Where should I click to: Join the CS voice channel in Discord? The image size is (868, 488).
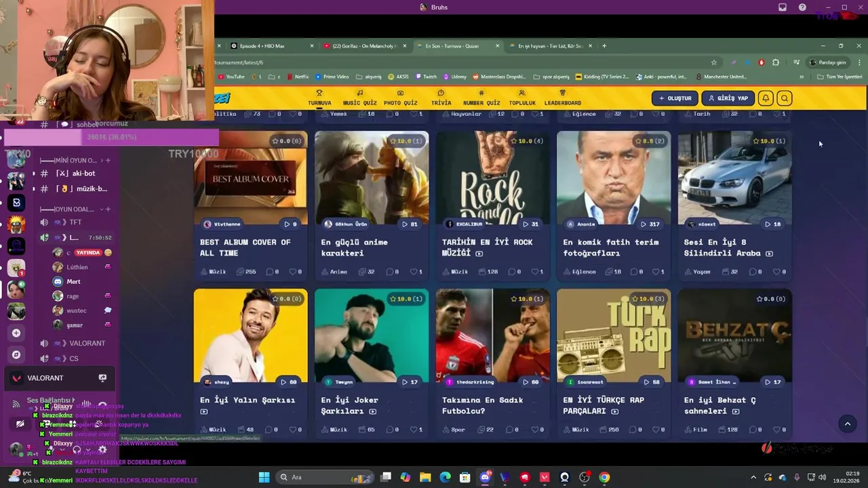click(75, 359)
